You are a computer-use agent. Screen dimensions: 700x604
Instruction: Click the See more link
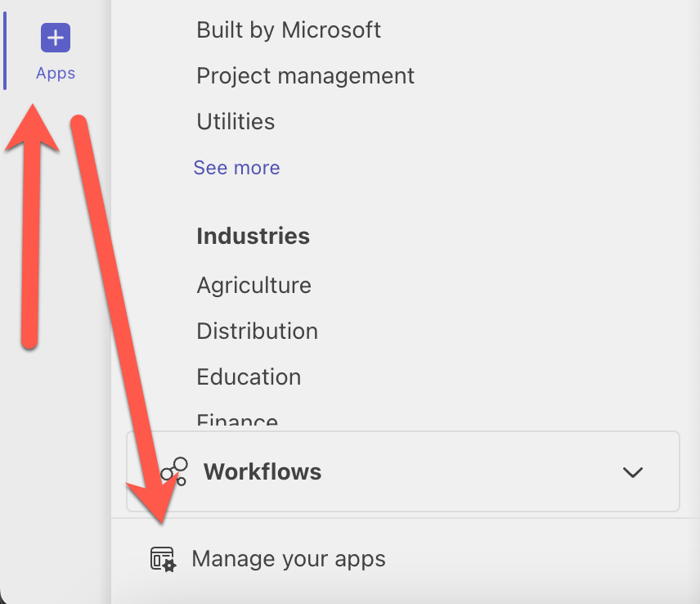coord(236,168)
